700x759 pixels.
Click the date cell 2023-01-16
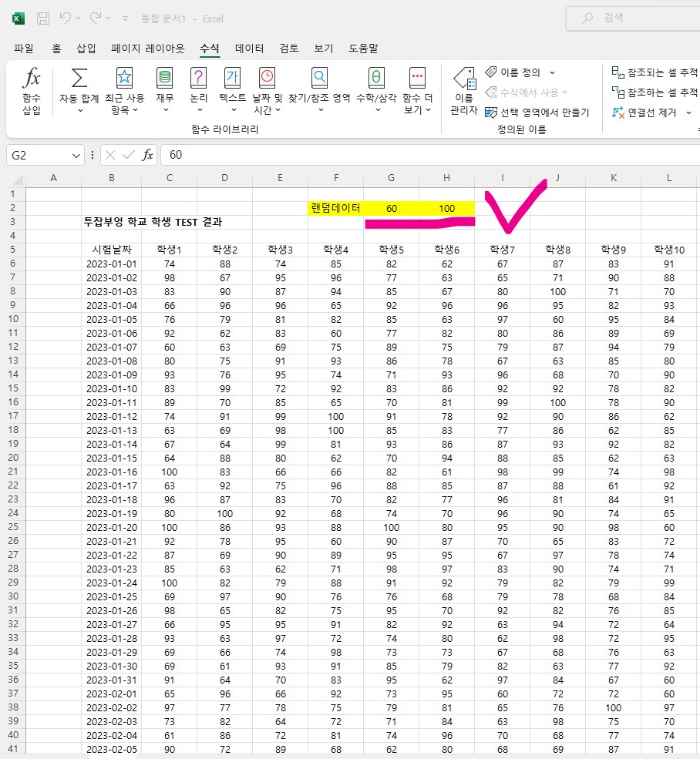[112, 472]
